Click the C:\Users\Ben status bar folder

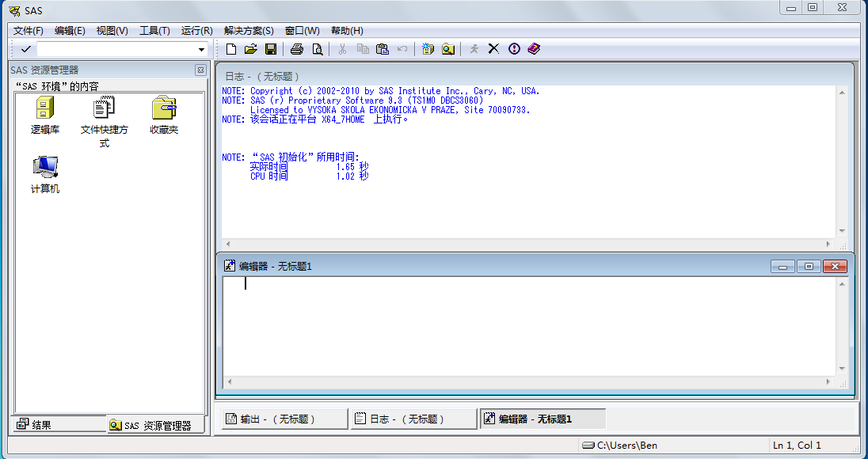pyautogui.click(x=620, y=446)
